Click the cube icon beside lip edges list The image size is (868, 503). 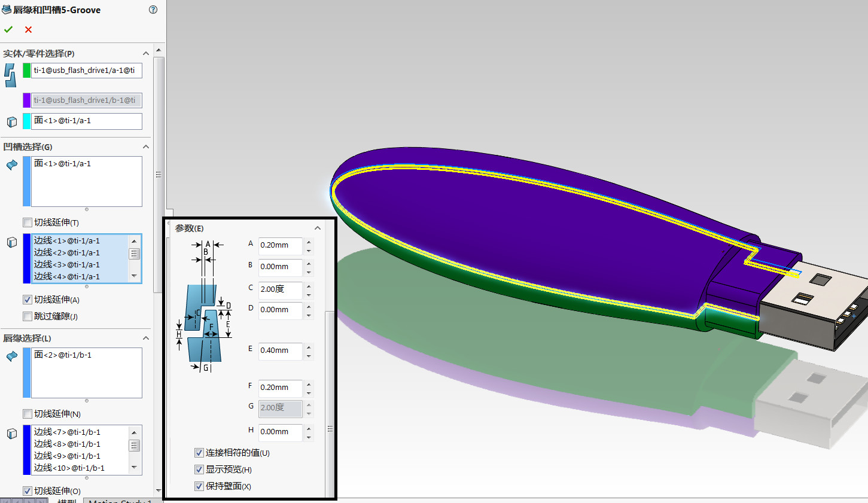pyautogui.click(x=12, y=434)
